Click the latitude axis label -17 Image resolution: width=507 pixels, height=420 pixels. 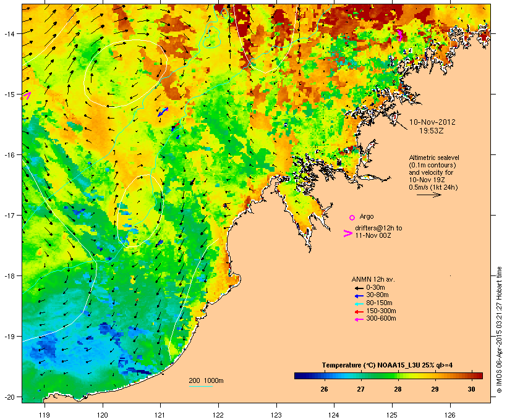tap(9, 215)
